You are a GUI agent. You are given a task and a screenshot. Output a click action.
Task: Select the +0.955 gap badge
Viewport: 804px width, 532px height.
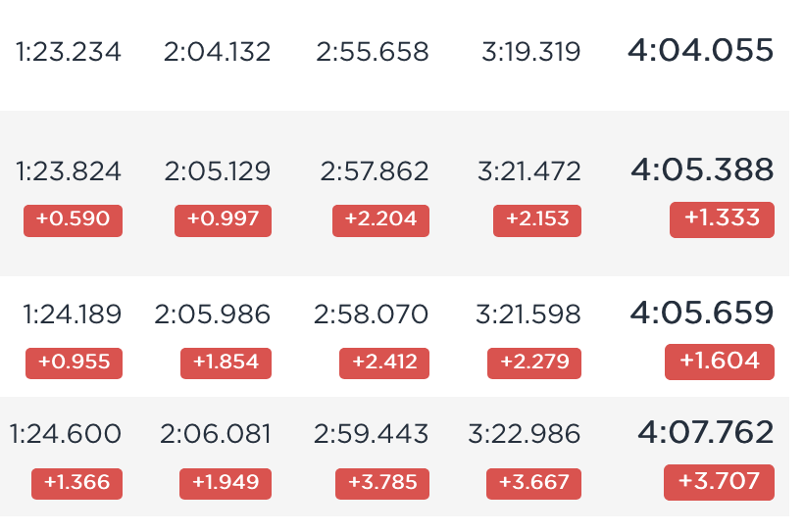tap(74, 363)
